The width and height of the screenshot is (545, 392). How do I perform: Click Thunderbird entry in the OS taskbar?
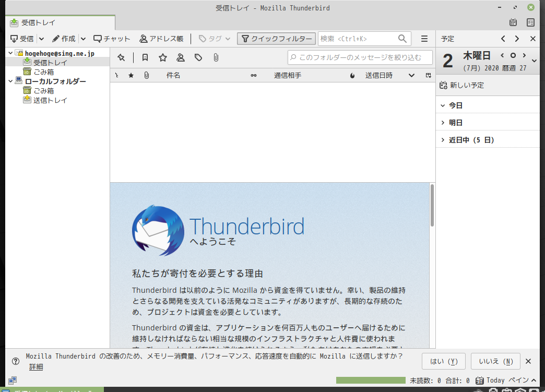[52, 389]
